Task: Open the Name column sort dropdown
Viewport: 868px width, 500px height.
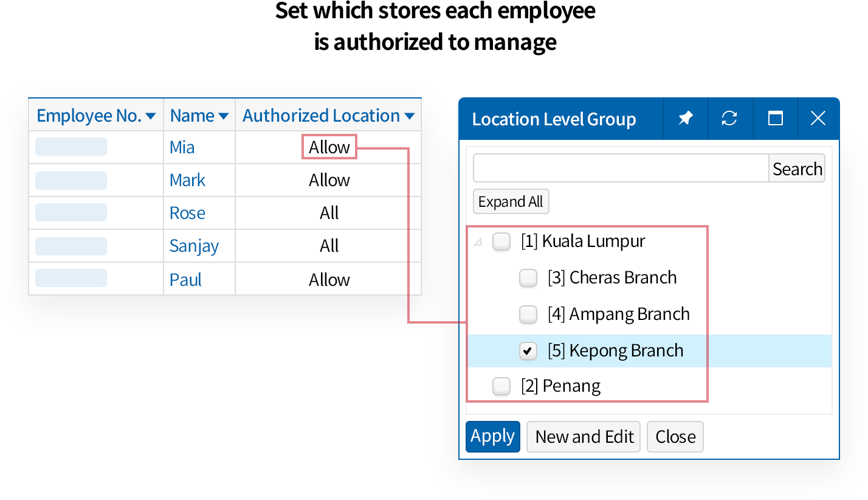Action: [223, 116]
